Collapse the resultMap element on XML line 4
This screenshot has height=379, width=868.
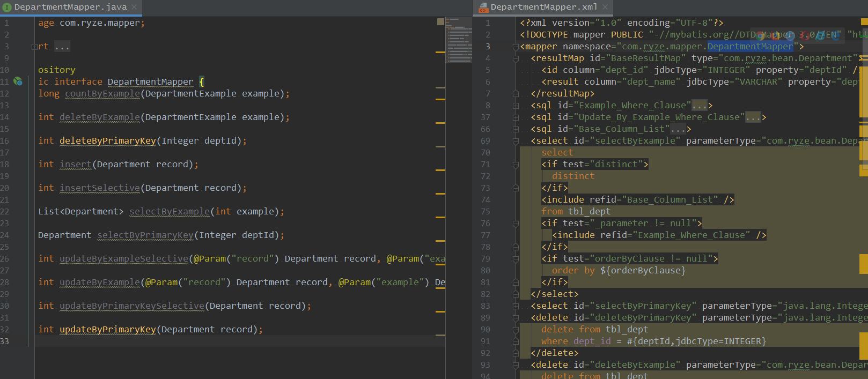(516, 58)
